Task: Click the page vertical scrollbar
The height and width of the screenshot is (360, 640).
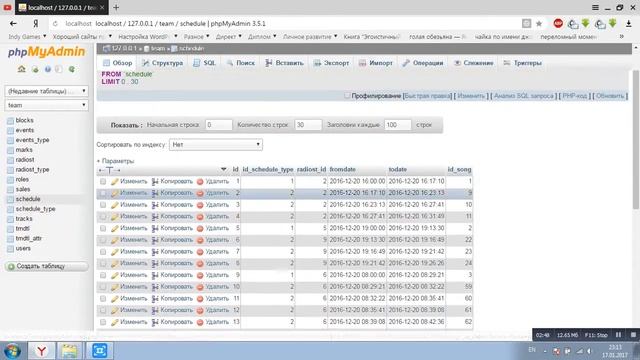Action: tap(636, 139)
